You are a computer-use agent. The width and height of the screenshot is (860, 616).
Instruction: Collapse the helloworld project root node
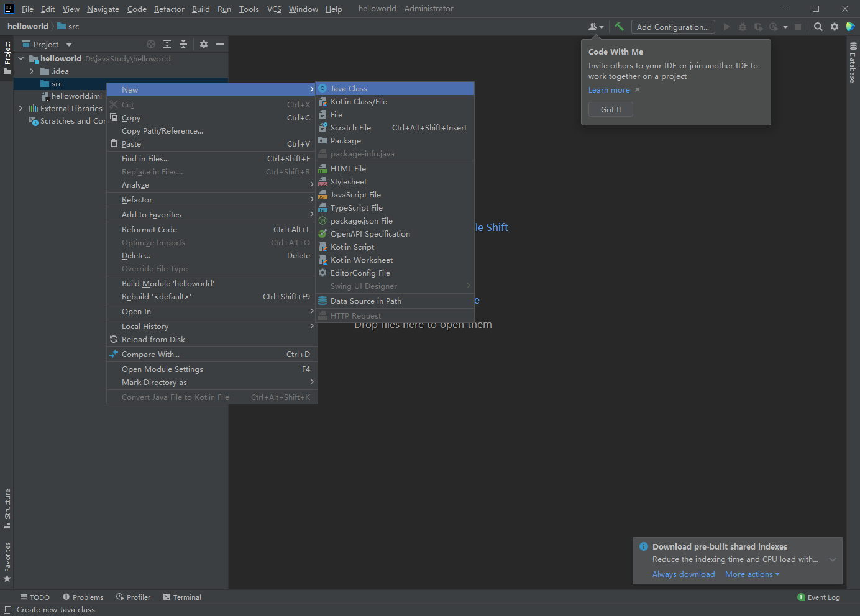pyautogui.click(x=21, y=59)
